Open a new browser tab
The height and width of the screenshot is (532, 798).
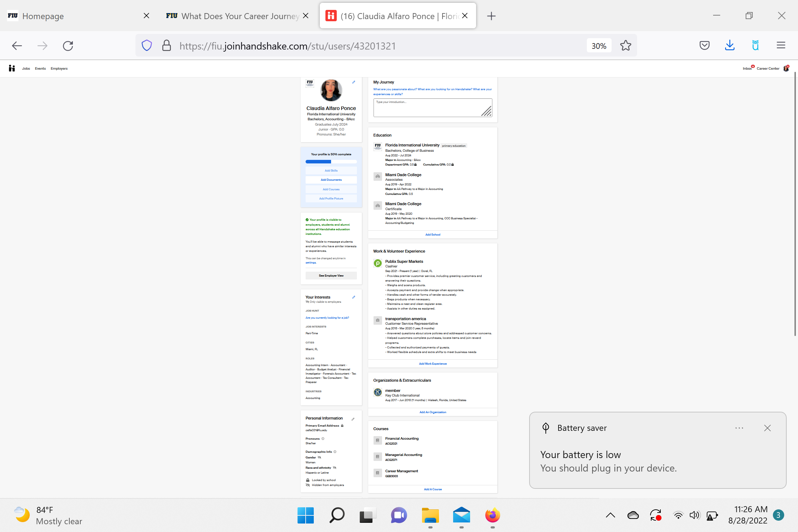[x=491, y=16]
